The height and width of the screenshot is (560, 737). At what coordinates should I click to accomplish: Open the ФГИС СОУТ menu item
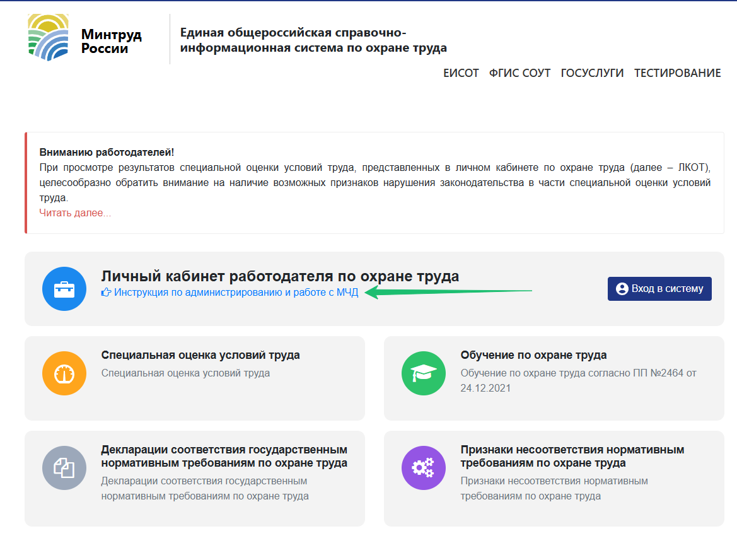519,73
